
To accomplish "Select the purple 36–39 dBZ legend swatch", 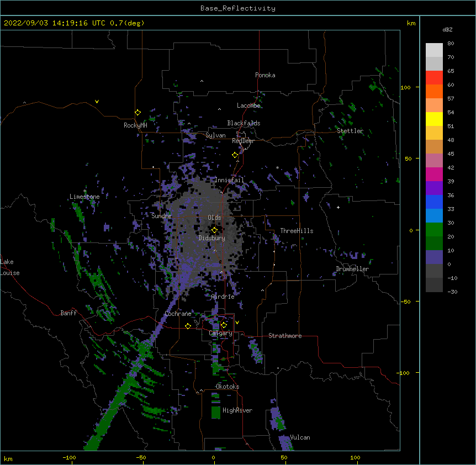I will tap(434, 188).
